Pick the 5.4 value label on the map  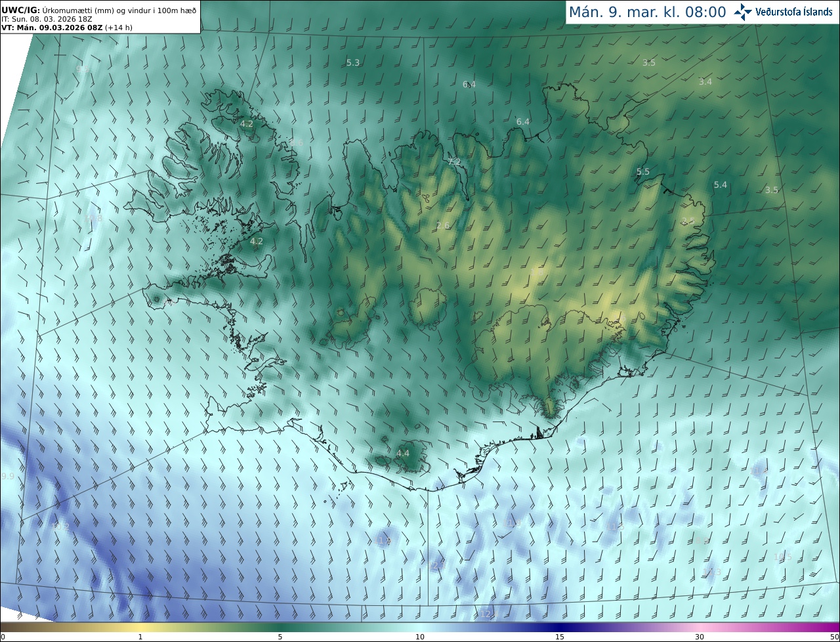click(x=721, y=185)
